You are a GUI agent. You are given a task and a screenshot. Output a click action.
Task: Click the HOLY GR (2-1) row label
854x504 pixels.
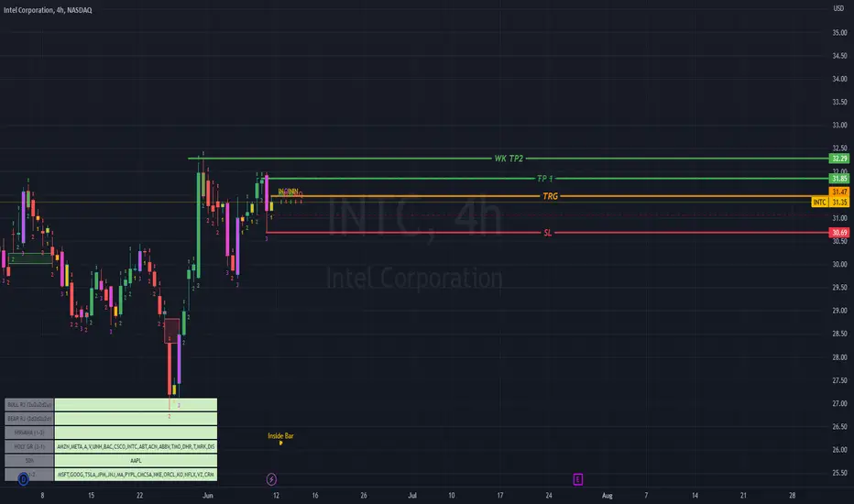pos(29,447)
